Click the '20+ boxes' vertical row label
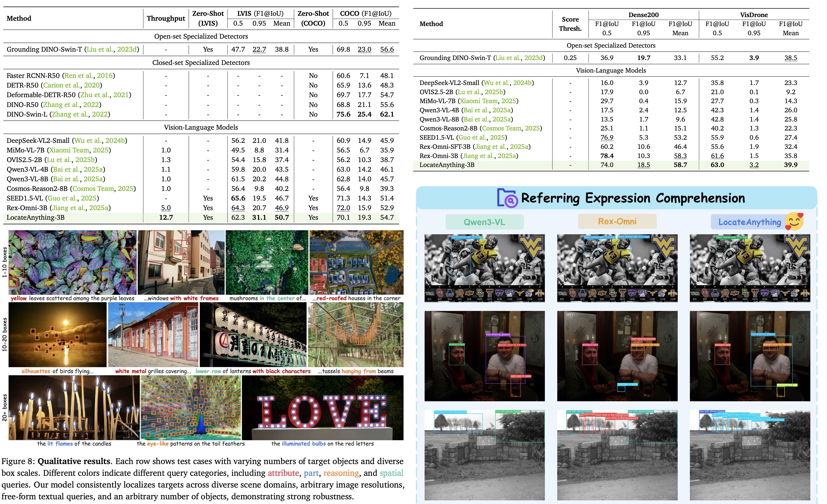Viewport: 827px width, 504px height. (4, 407)
